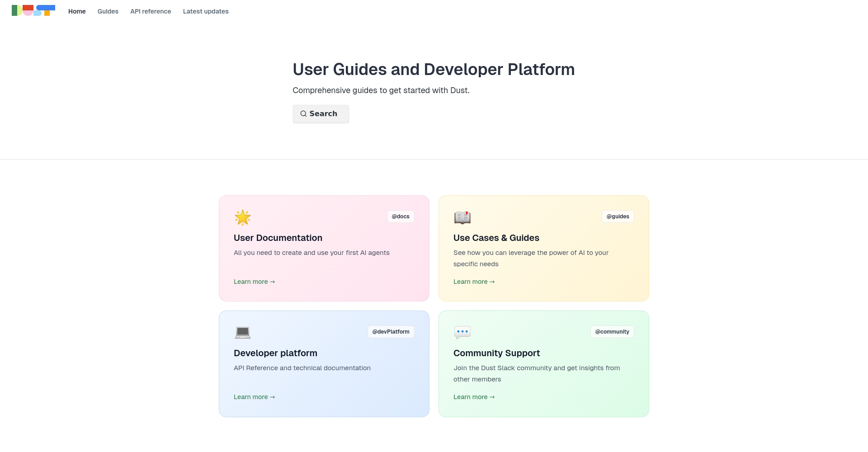
Task: Open the Guides navigation item
Action: [x=108, y=11]
